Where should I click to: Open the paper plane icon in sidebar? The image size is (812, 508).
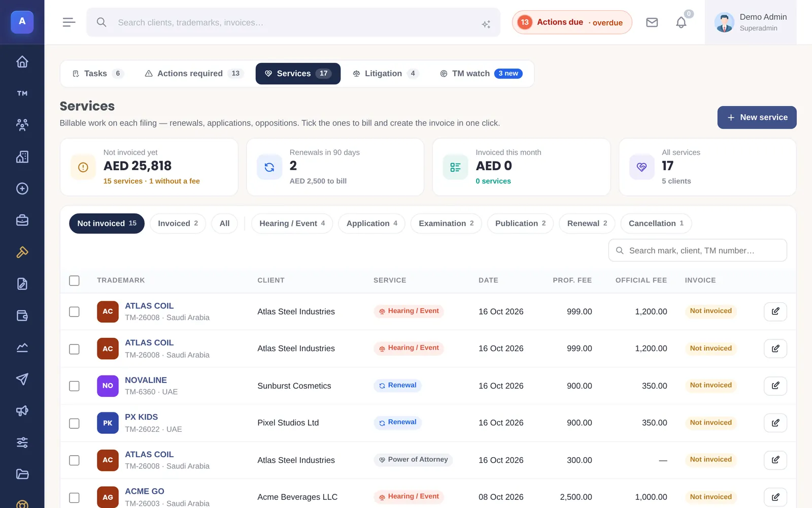tap(22, 379)
